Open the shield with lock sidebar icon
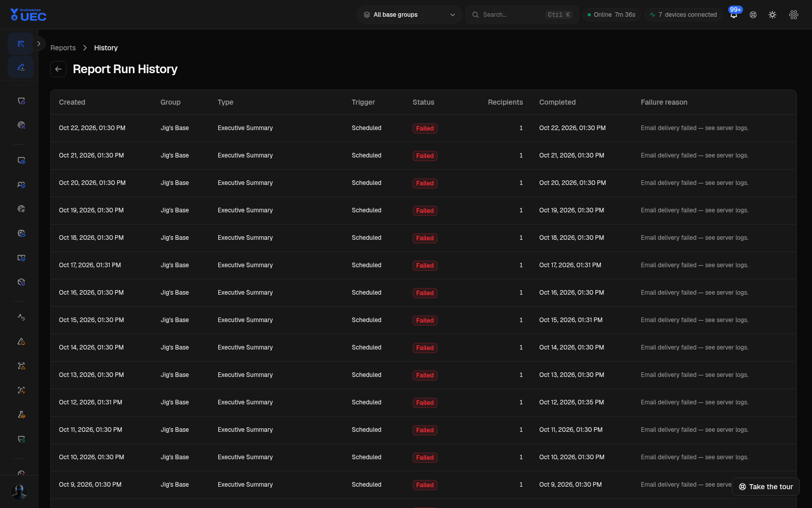Screen dimensions: 812x508 (x=21, y=101)
